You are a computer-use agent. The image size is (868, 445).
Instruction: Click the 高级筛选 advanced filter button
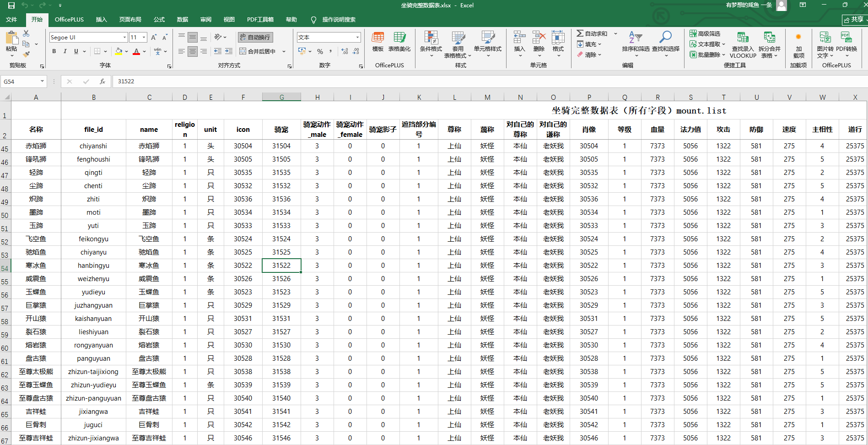[705, 33]
